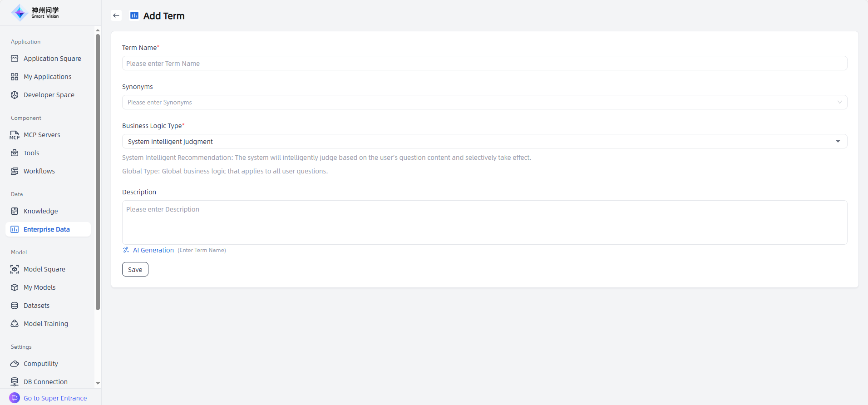Click the Model Square icon
Image resolution: width=868 pixels, height=405 pixels.
[15, 269]
